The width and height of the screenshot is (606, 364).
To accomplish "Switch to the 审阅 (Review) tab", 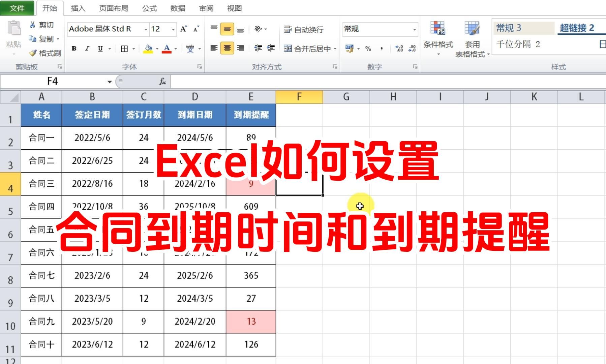I will click(x=206, y=8).
